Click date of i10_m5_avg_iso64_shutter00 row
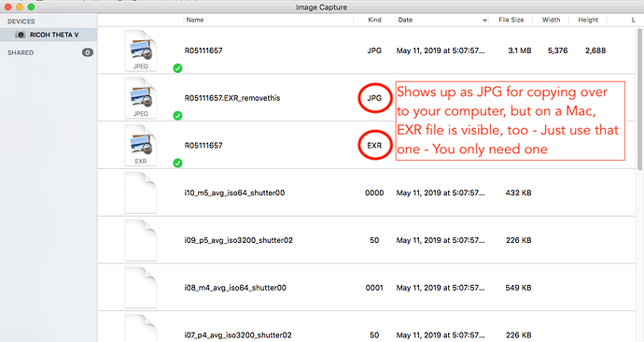Screen dimensions: 644x342 click(x=441, y=192)
